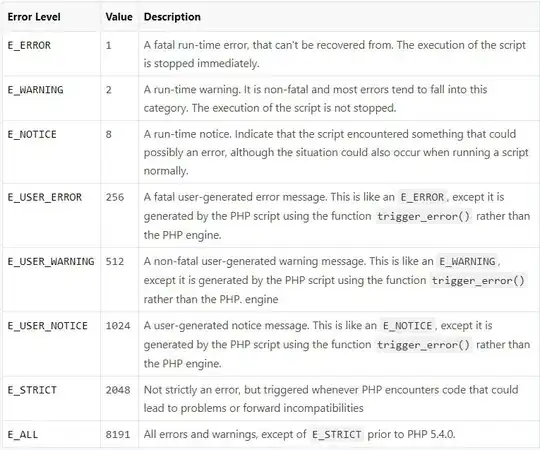Viewport: 540px width, 450px height.
Task: Click the value 2048 cell
Action: click(118, 390)
